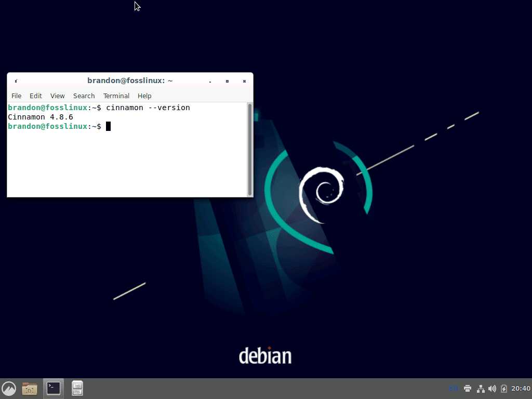532x399 pixels.
Task: Open the battery power tray icon
Action: [504, 389]
